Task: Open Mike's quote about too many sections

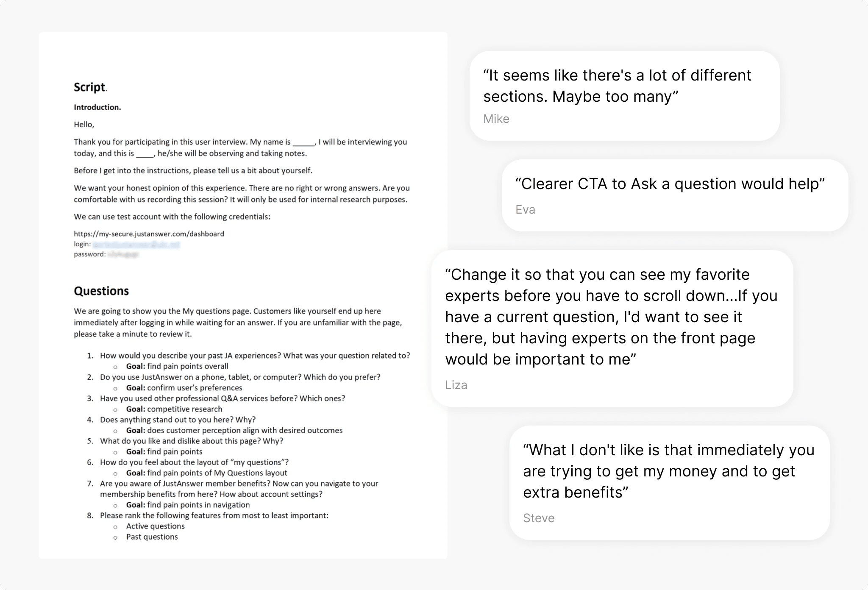Action: [x=617, y=86]
